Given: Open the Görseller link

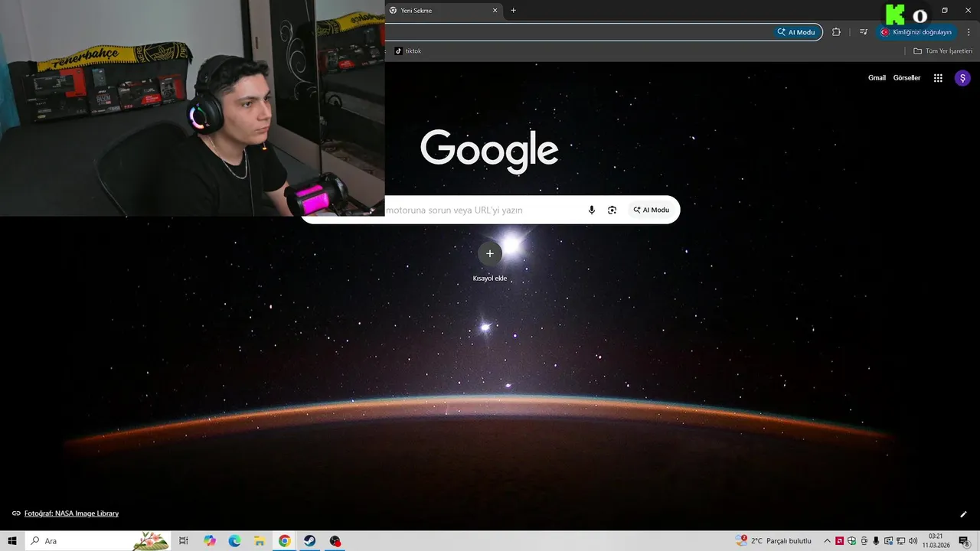Looking at the screenshot, I should (906, 78).
